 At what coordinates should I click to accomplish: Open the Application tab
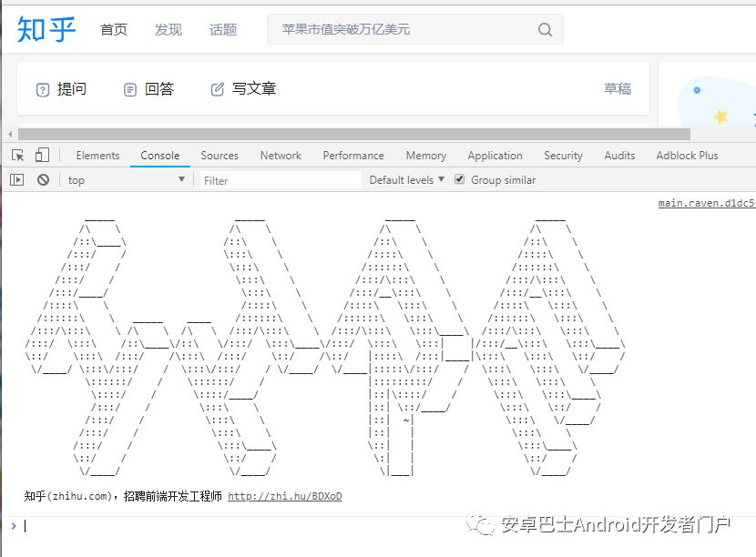[x=495, y=155]
